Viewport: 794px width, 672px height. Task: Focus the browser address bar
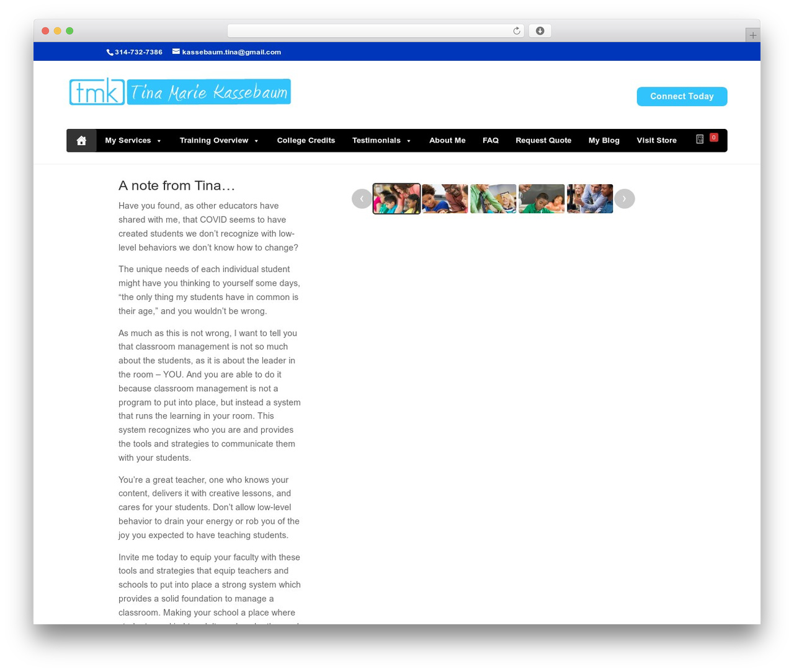[x=375, y=31]
